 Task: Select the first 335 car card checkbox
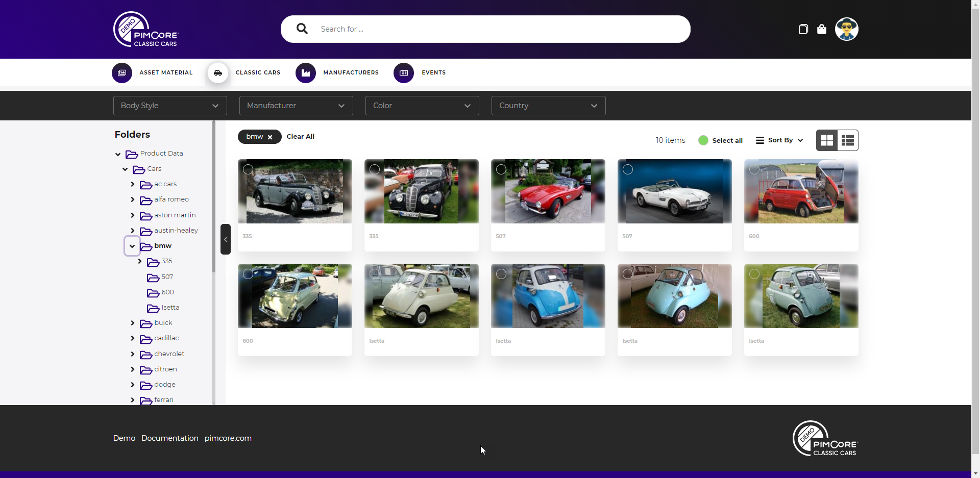pos(248,169)
